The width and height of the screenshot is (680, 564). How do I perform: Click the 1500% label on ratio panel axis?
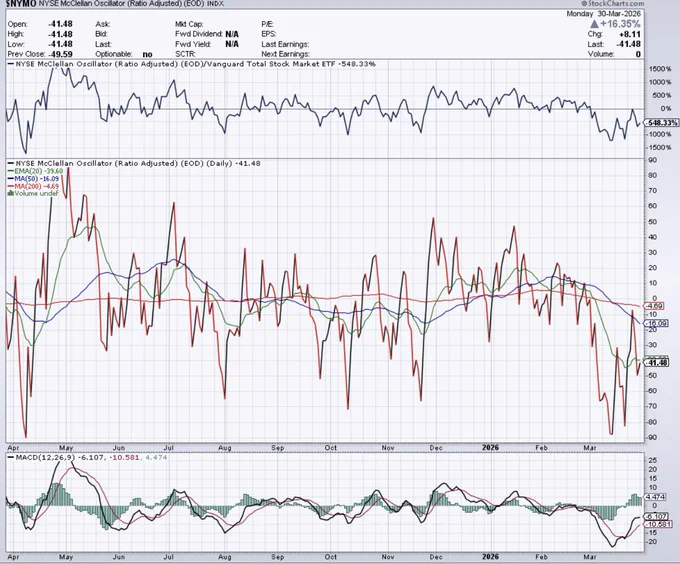(660, 69)
